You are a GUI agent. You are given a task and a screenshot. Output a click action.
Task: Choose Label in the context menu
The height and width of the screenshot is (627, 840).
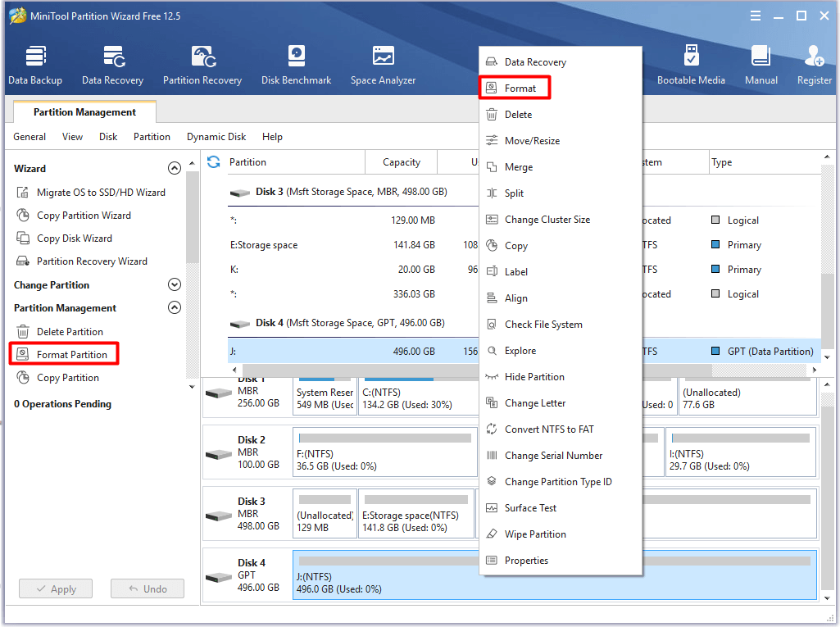click(561, 272)
